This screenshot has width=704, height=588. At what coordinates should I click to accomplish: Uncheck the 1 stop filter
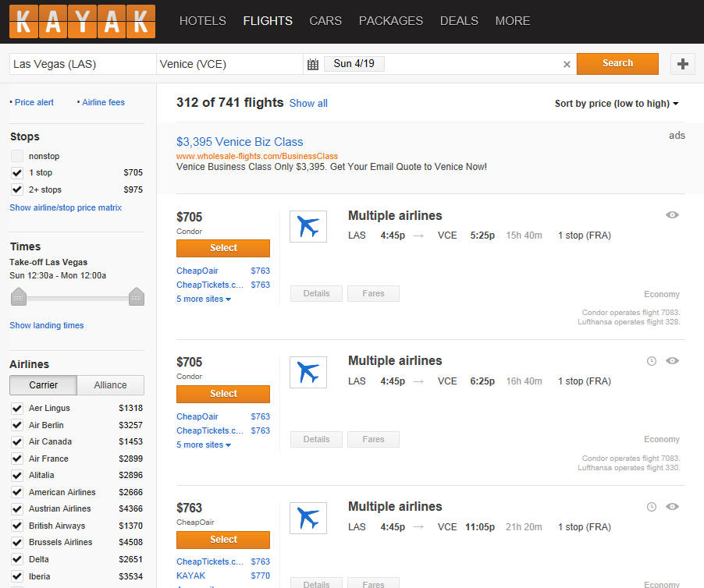[x=17, y=172]
